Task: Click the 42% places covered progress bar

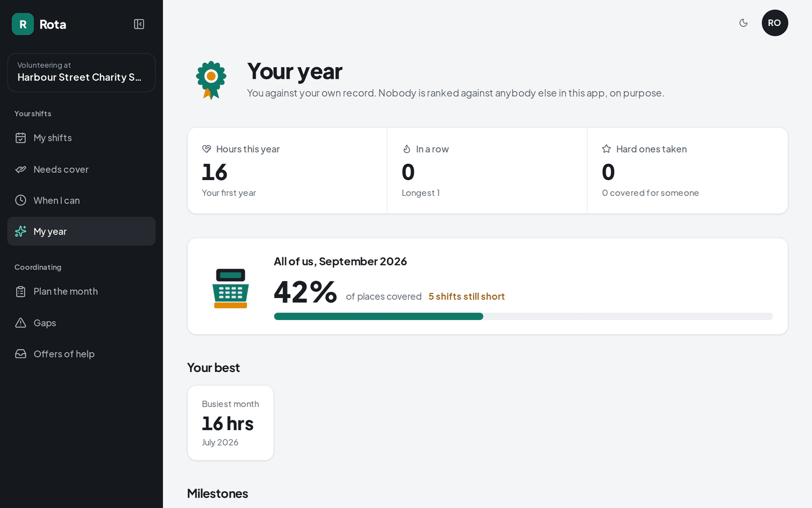Action: coord(523,317)
